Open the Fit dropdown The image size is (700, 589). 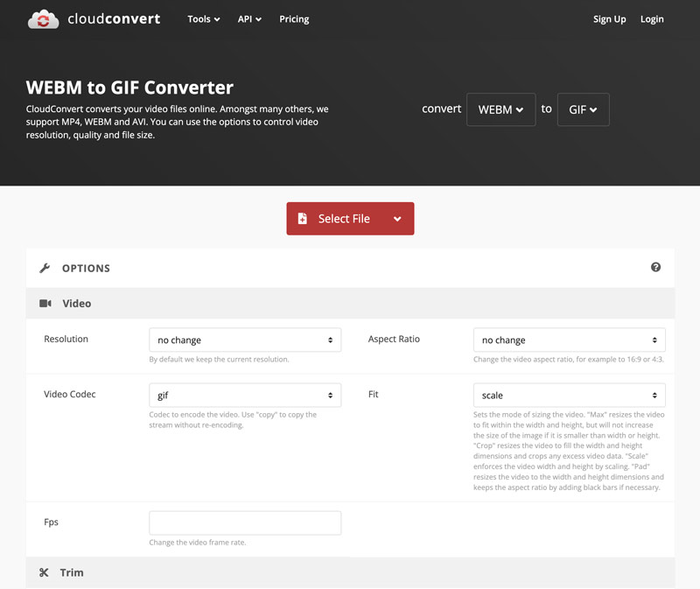coord(570,396)
